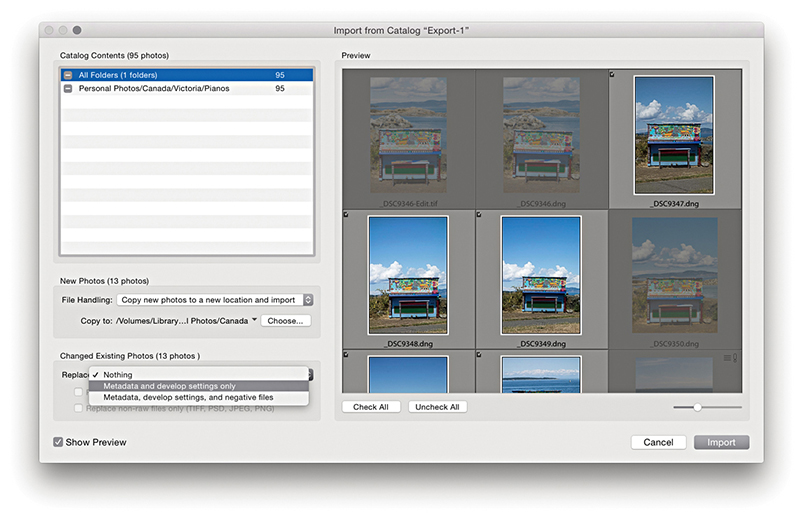Click the Import button
Screen dimensions: 803x519
721,442
